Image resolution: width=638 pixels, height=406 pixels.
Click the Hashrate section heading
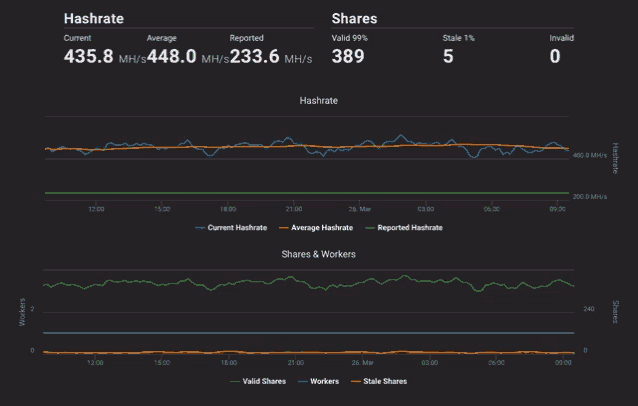click(x=94, y=19)
